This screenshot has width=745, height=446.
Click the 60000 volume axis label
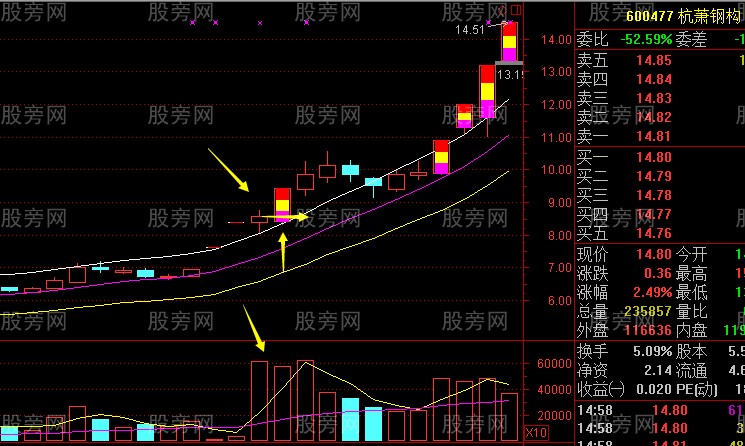coord(554,363)
